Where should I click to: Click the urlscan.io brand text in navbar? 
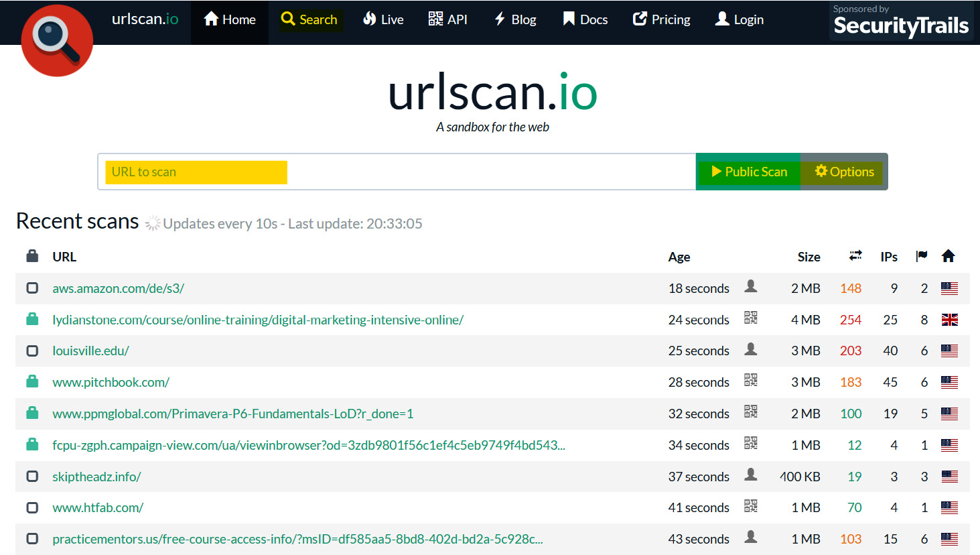pos(145,19)
